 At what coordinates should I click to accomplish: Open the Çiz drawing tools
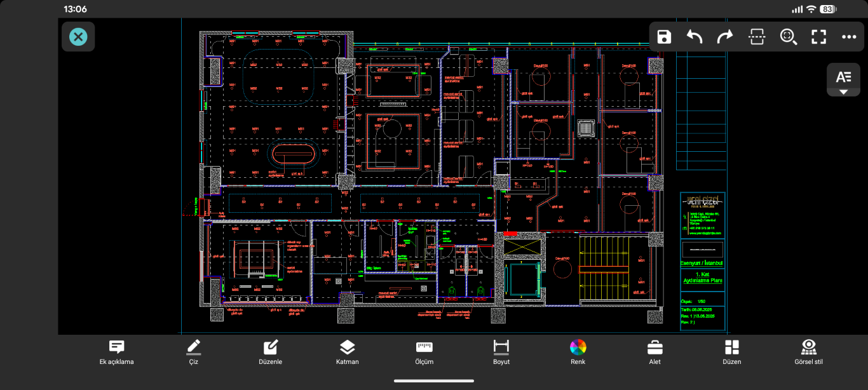194,353
